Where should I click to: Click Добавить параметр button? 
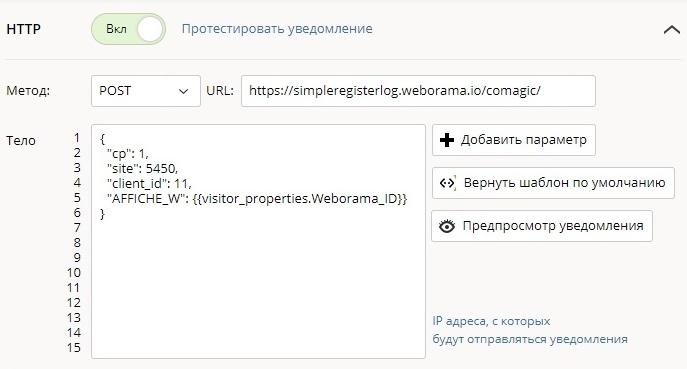513,140
